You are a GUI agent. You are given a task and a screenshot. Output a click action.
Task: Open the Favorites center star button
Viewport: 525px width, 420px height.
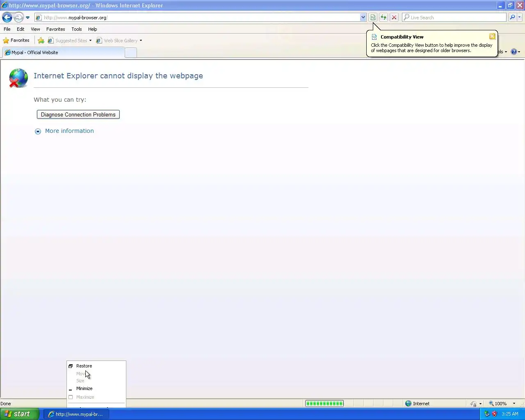[x=16, y=40]
